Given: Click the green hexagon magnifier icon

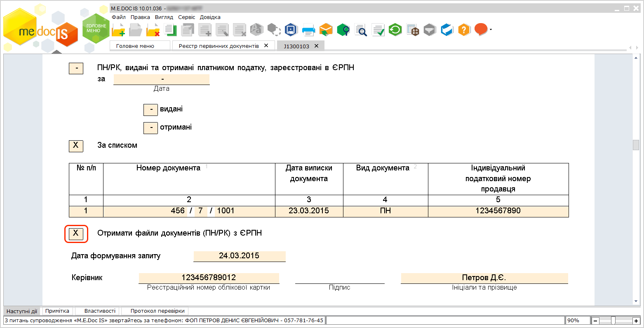Looking at the screenshot, I should [343, 30].
